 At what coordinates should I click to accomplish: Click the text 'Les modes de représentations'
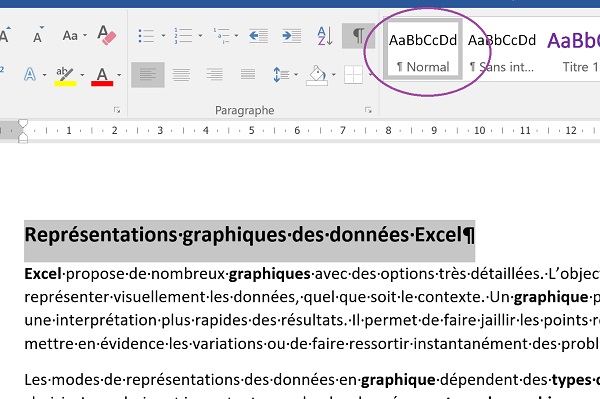coord(132,380)
